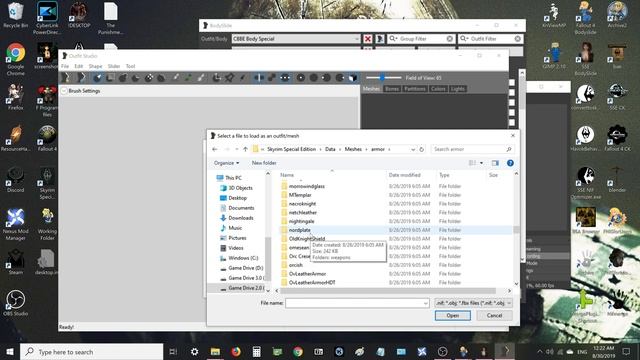The image size is (640, 360).
Task: Open Google Chrome desktop shortcut
Action: pyautogui.click(x=16, y=59)
